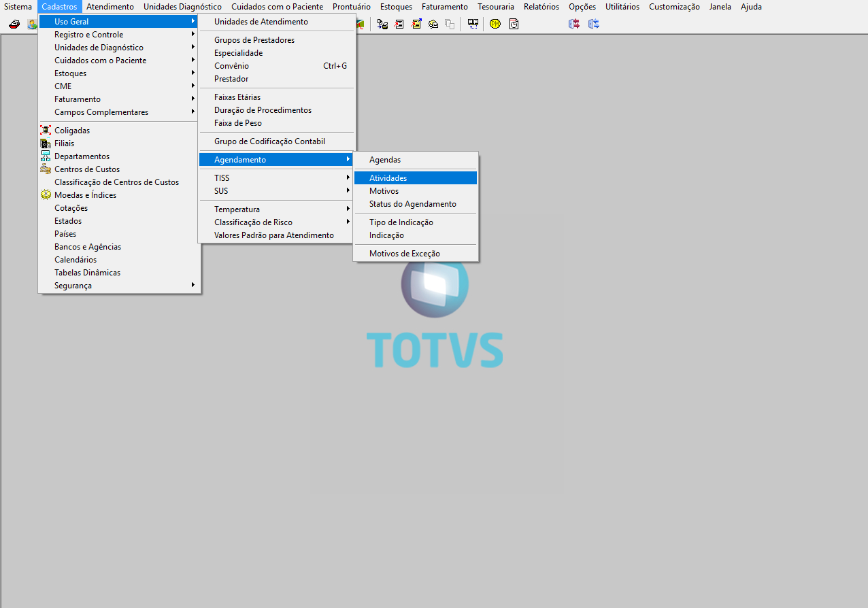Screen dimensions: 868x608
Task: Expand the Cuidados com o Paciente submenu entry
Action: 119,61
